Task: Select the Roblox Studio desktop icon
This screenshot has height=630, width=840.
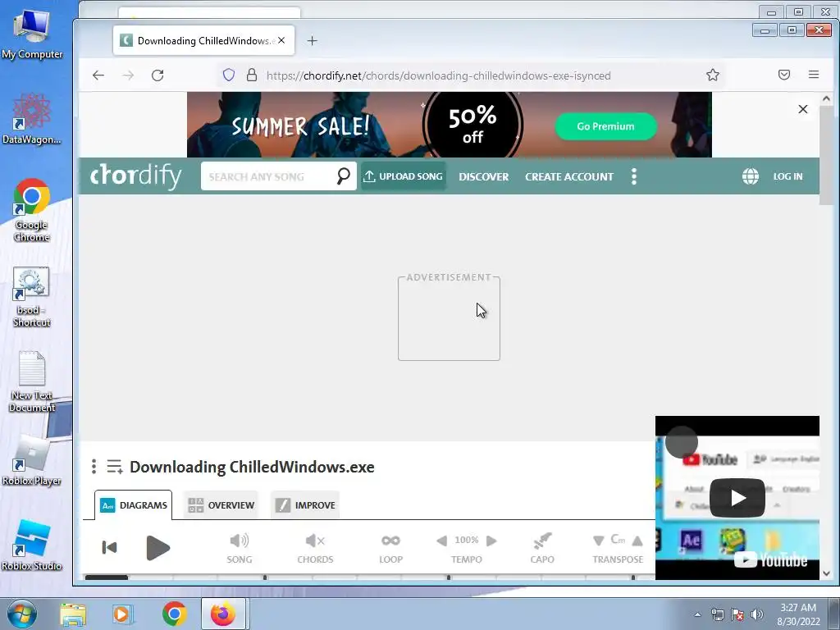Action: tap(32, 545)
